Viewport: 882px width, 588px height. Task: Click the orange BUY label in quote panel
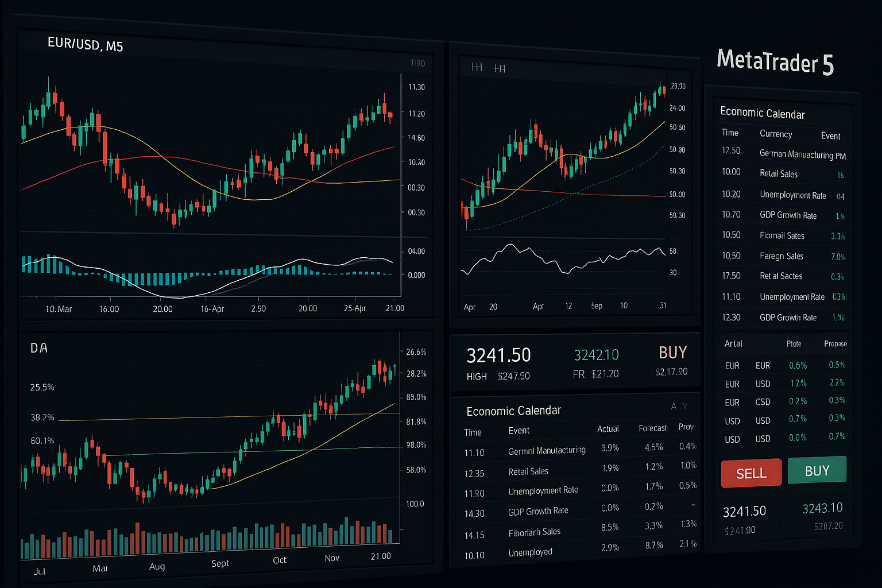672,352
